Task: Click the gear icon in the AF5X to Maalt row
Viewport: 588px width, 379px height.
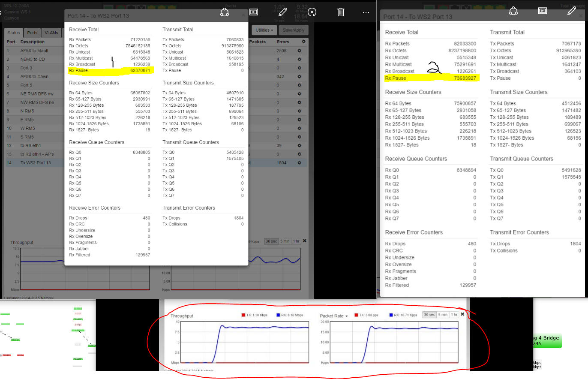Action: 304,51
